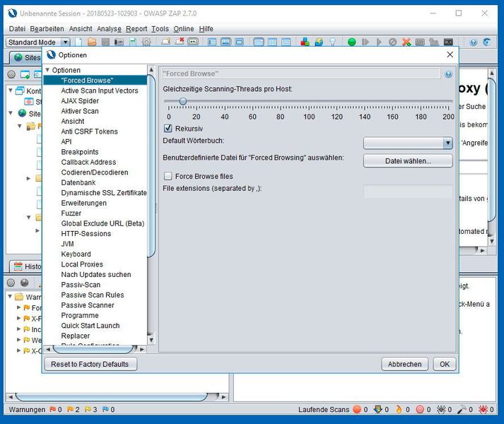Click the scanning threads slider handle

(x=183, y=101)
